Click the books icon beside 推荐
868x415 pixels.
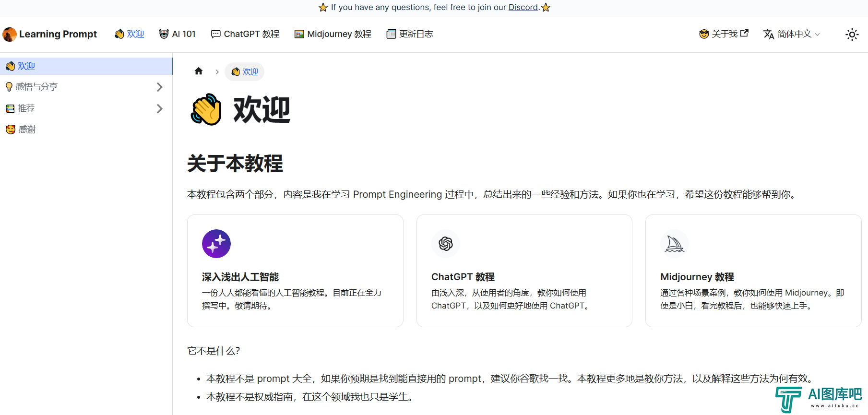tap(10, 108)
